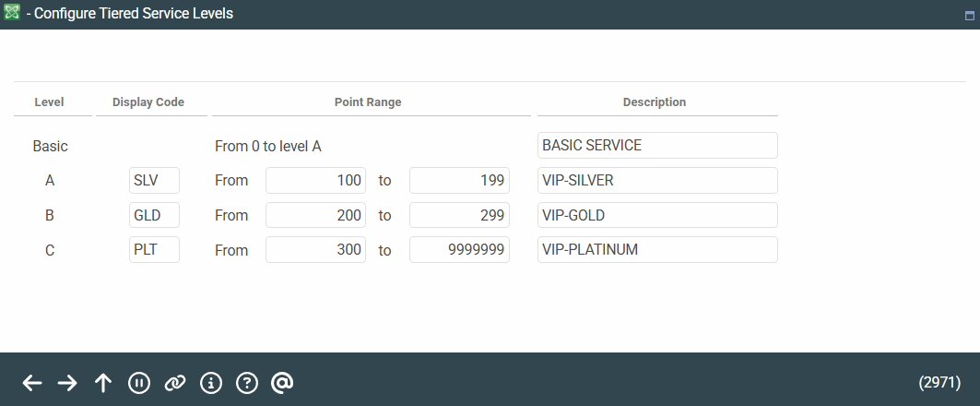Select the PLT display code field
The image size is (980, 406).
pyautogui.click(x=154, y=250)
